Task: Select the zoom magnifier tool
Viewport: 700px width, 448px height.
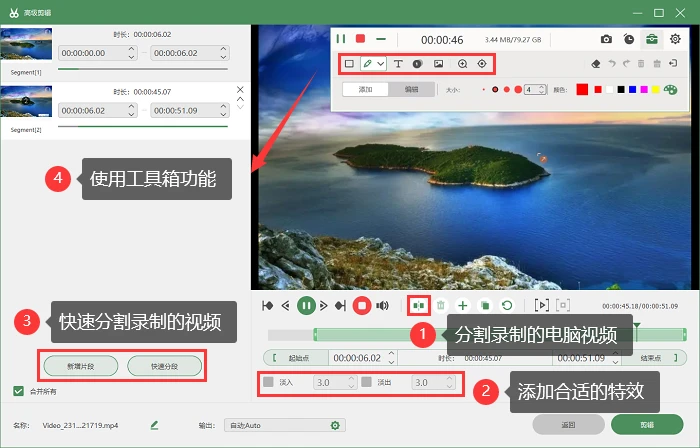Action: [462, 64]
